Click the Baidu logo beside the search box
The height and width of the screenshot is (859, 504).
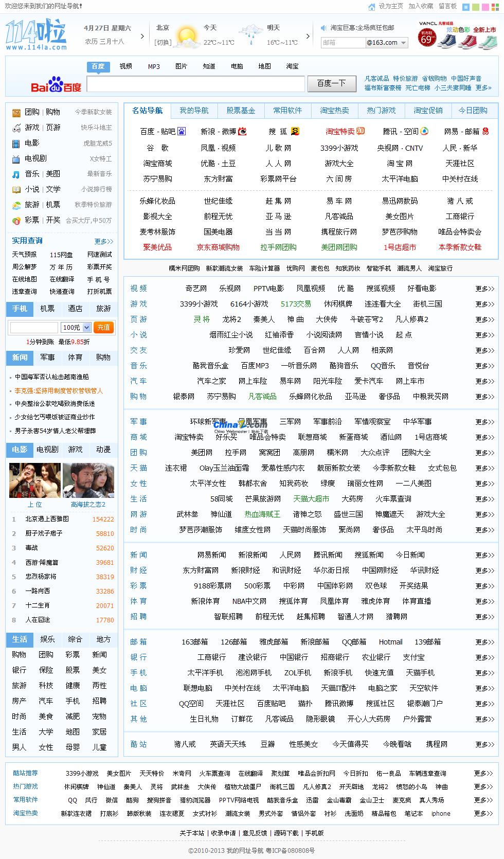[x=56, y=84]
